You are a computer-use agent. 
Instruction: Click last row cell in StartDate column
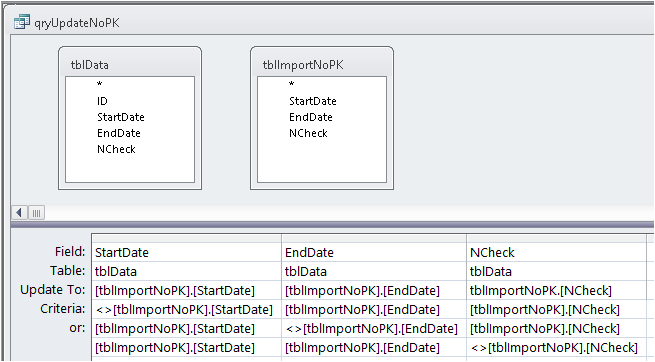click(186, 347)
